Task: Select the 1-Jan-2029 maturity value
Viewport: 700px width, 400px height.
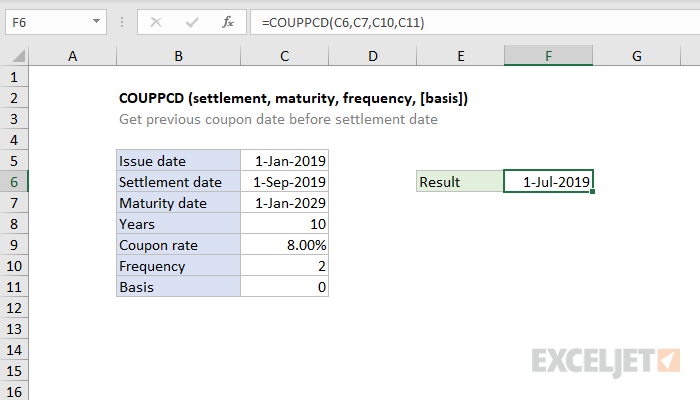Action: pos(284,203)
